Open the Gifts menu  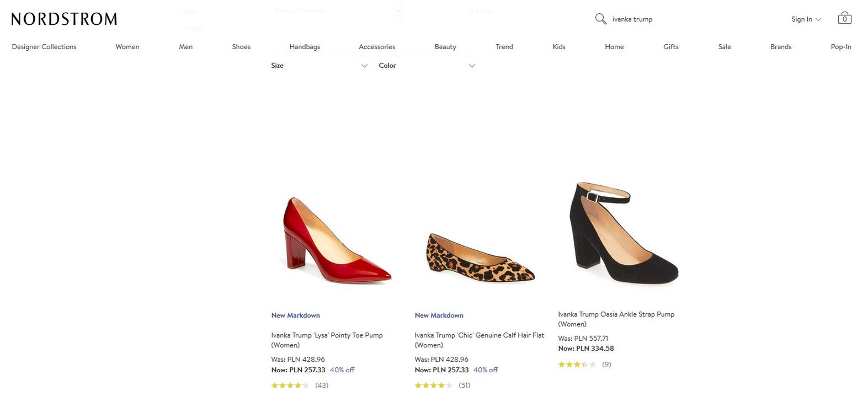point(671,47)
